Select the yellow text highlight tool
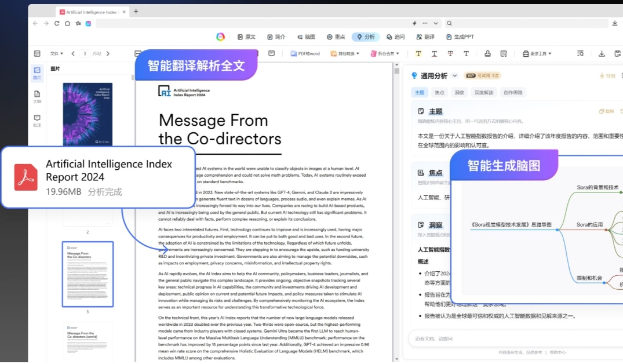Screen dimensions: 623x364 click(x=420, y=53)
